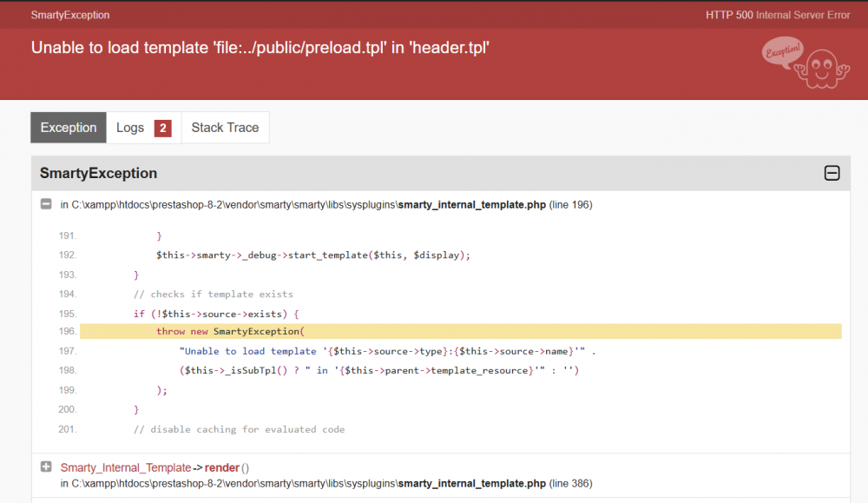Select the SmartyException panel heading
The width and height of the screenshot is (868, 503).
coord(99,174)
